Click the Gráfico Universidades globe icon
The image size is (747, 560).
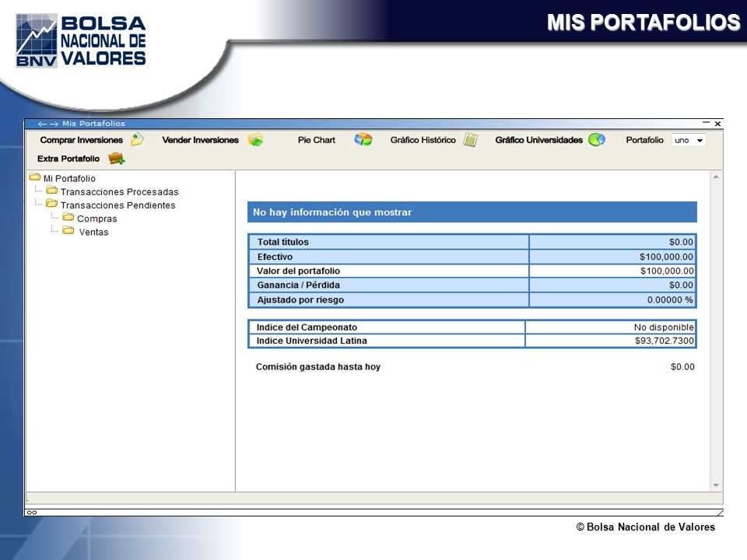pyautogui.click(x=597, y=139)
